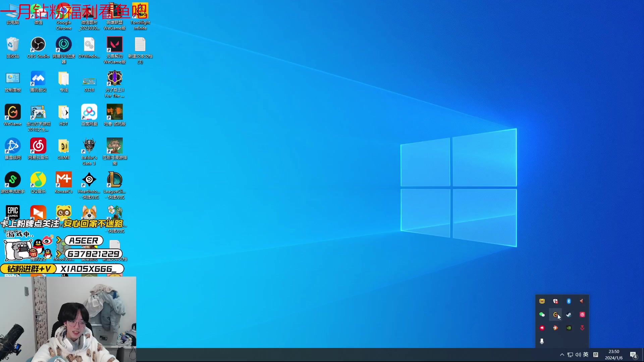This screenshot has width=644, height=362.
Task: Select the 游戏串流助手 desktop icon
Action: [13, 182]
